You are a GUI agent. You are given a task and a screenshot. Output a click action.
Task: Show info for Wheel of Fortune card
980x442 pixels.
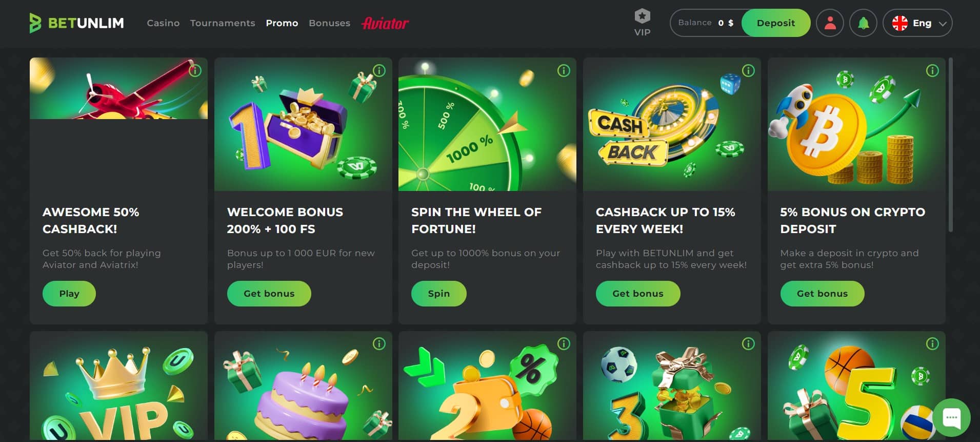pyautogui.click(x=564, y=71)
